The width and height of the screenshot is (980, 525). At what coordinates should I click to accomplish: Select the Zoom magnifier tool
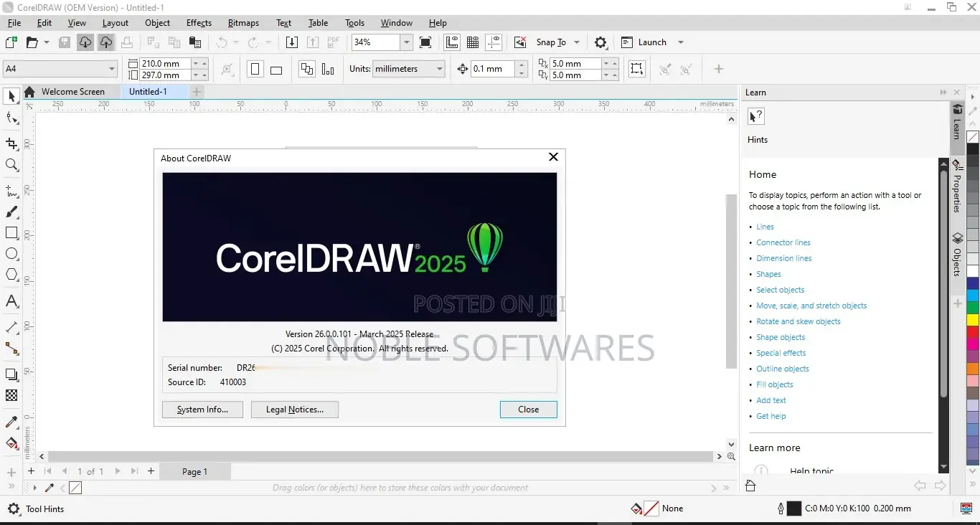[11, 165]
